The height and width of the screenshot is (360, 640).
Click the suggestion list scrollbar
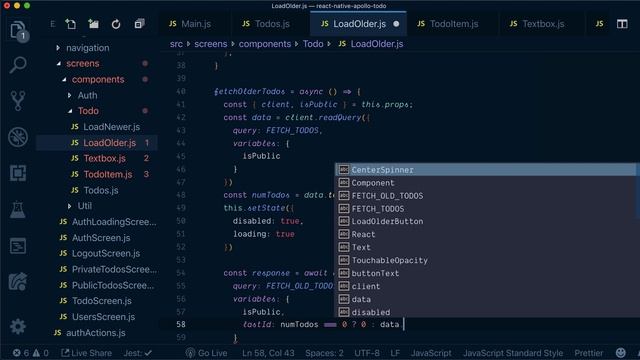(x=638, y=192)
